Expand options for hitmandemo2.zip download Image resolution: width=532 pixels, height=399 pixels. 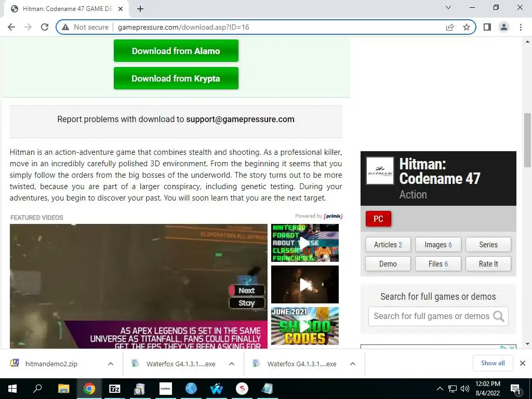[111, 364]
